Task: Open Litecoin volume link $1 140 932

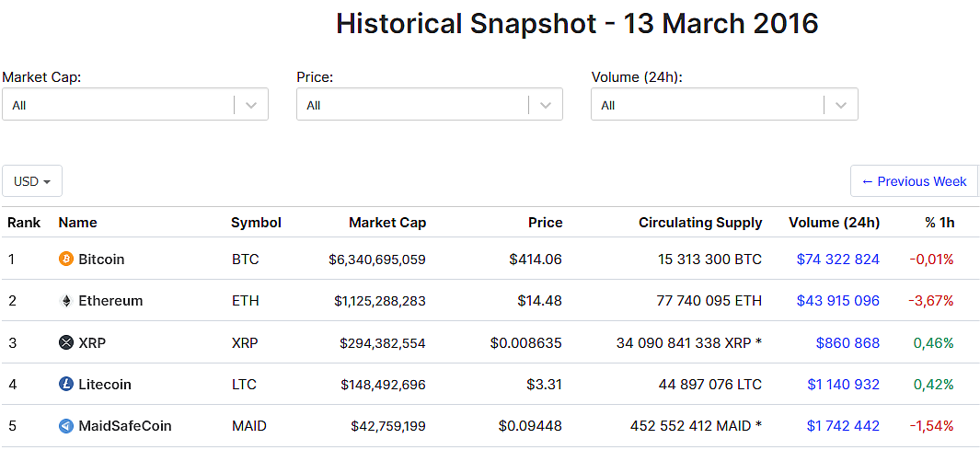Action: click(843, 385)
